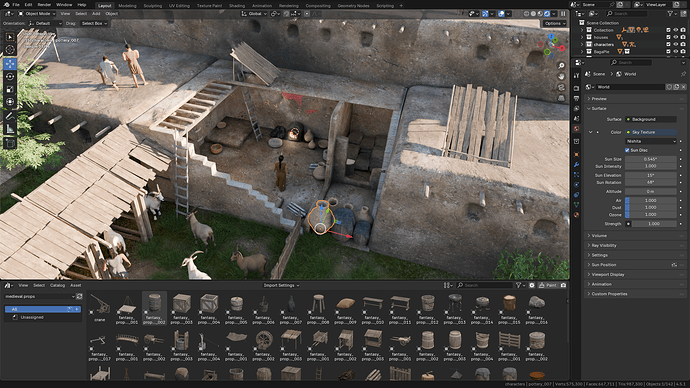Open the Select Box drag dropdown
Screen dimensions: 690x388
coord(94,23)
